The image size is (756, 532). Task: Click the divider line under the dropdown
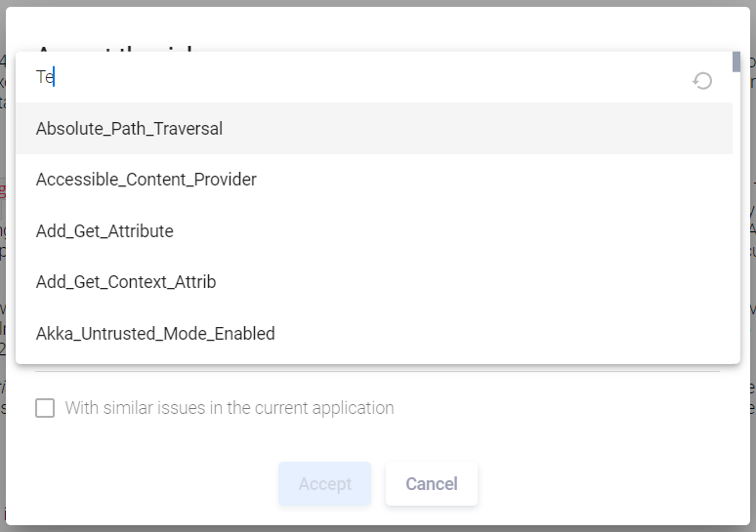(x=378, y=371)
